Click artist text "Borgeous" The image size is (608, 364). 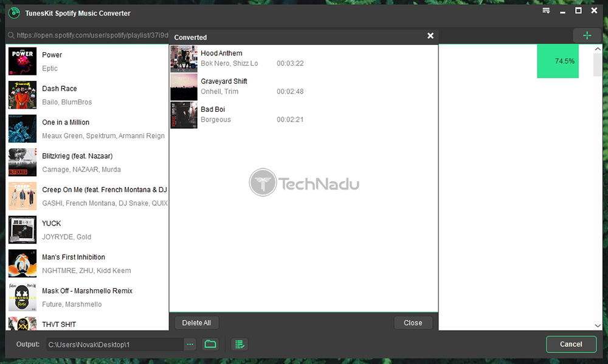[x=216, y=120]
